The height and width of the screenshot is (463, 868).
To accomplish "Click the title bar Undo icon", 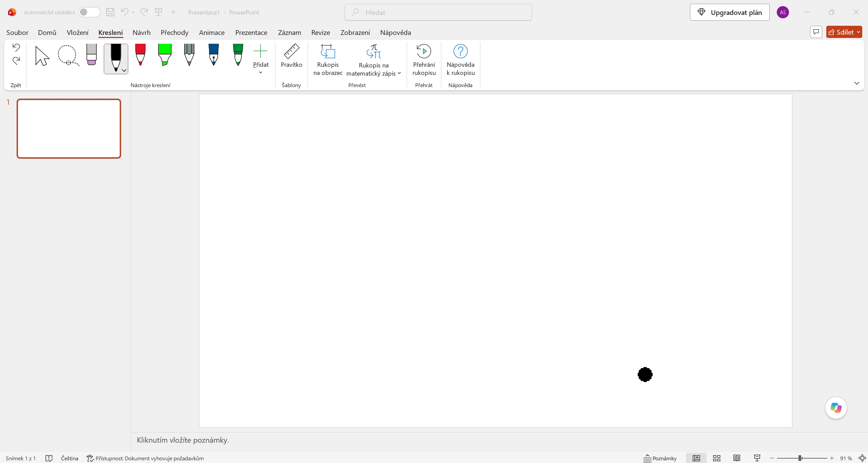I will tap(124, 12).
